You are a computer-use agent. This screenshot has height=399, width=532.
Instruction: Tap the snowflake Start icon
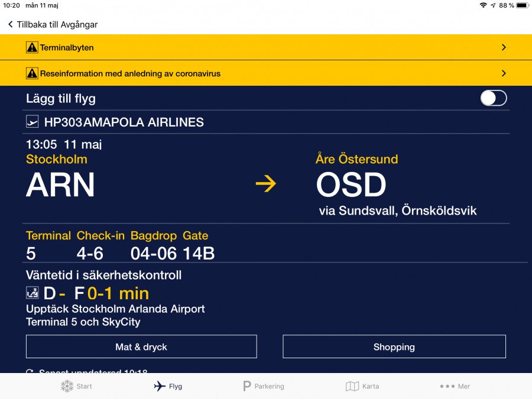pyautogui.click(x=67, y=386)
